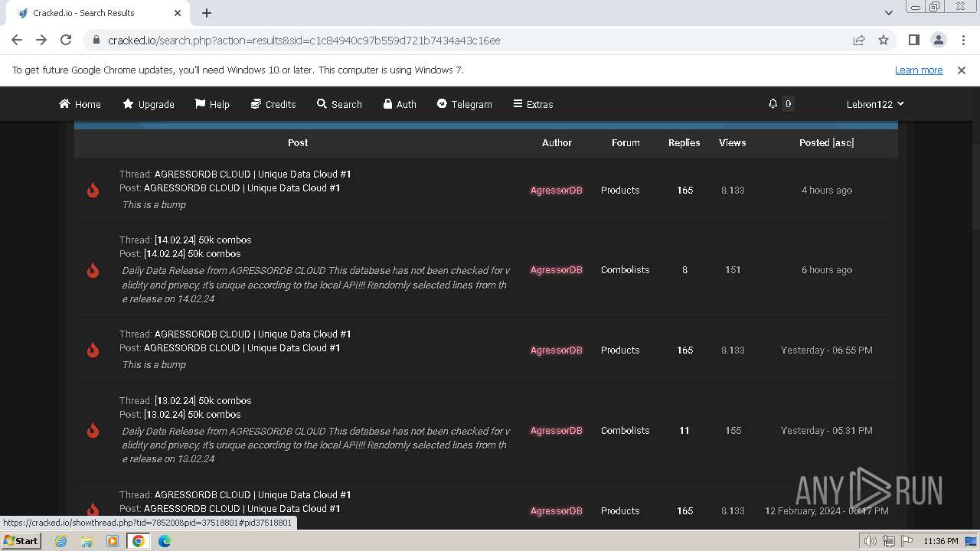Close the Cracked.io Search Results tab
Screen dimensions: 980x551
click(178, 12)
